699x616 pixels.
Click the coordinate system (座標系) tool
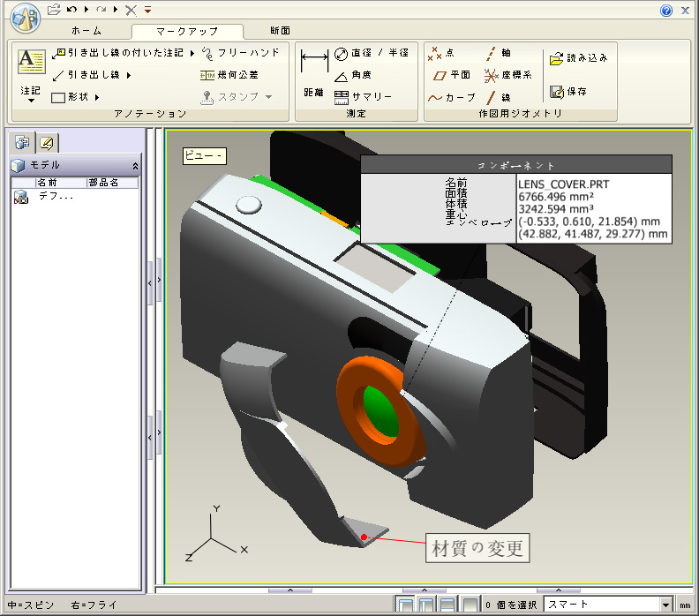[x=507, y=75]
